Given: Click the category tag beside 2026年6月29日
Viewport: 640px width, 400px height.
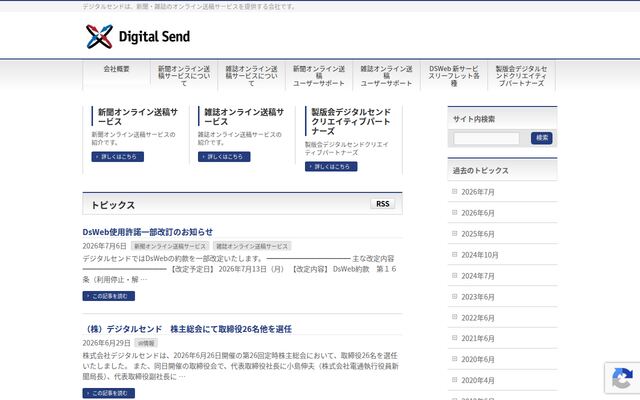Looking at the screenshot, I should (x=146, y=343).
